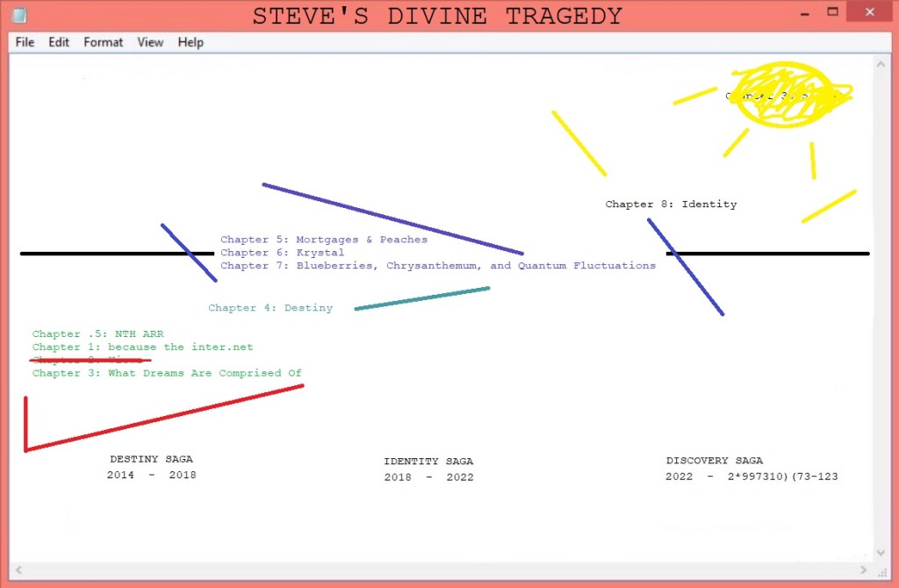Click the vertical scrollbar's up arrow
This screenshot has width=899, height=588.
(881, 63)
